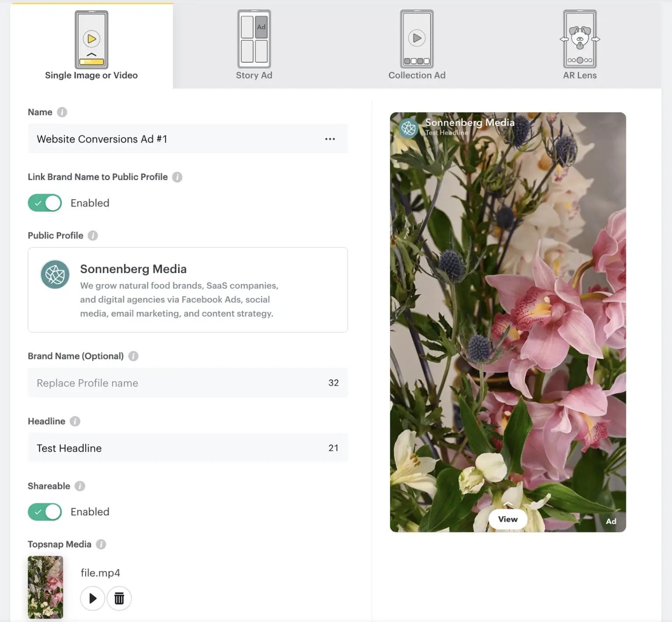Click the View button on ad preview

507,519
